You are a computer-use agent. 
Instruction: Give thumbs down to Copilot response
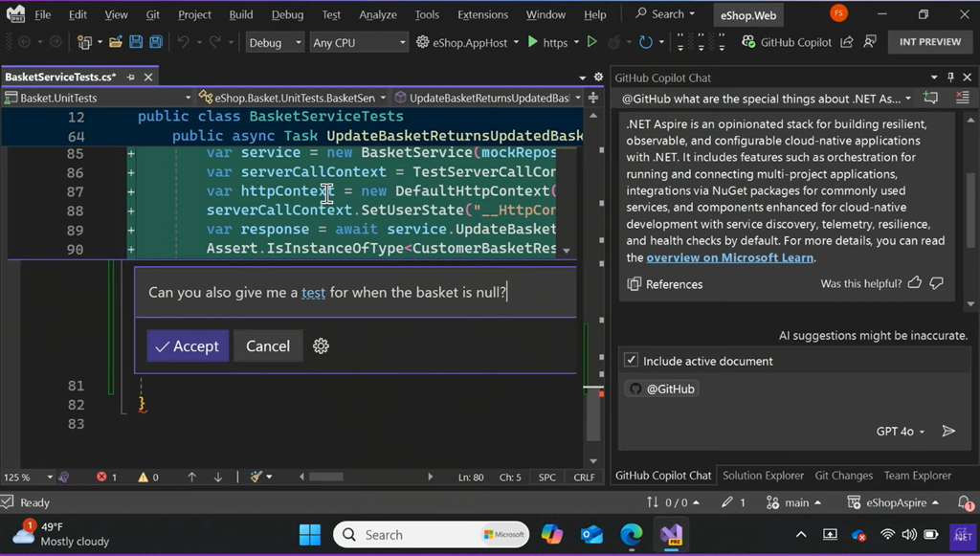pyautogui.click(x=937, y=283)
